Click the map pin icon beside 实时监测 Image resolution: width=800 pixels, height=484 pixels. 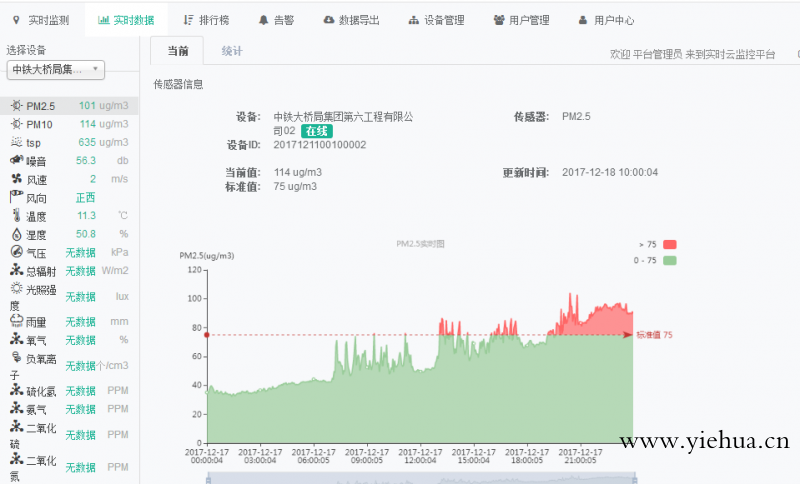click(16, 20)
